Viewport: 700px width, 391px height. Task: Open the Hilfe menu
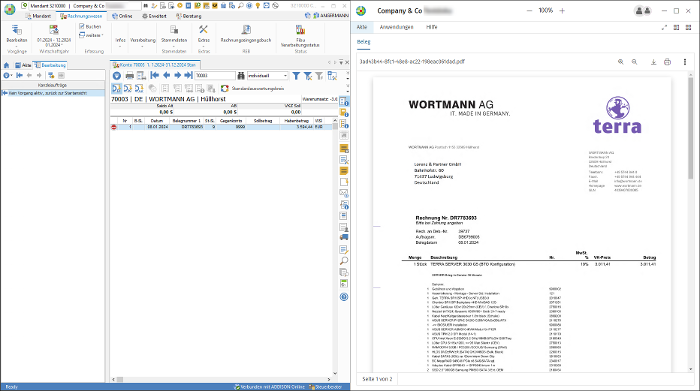click(432, 27)
